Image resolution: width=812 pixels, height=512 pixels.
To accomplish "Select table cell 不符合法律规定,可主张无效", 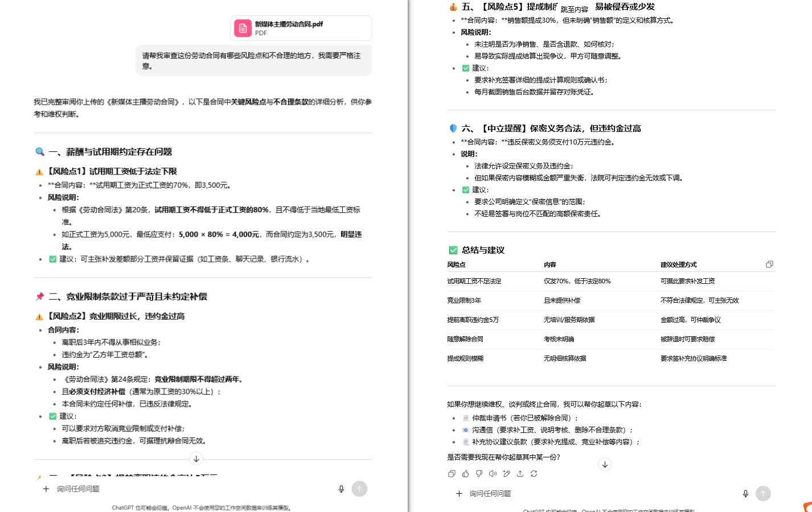I will point(699,300).
